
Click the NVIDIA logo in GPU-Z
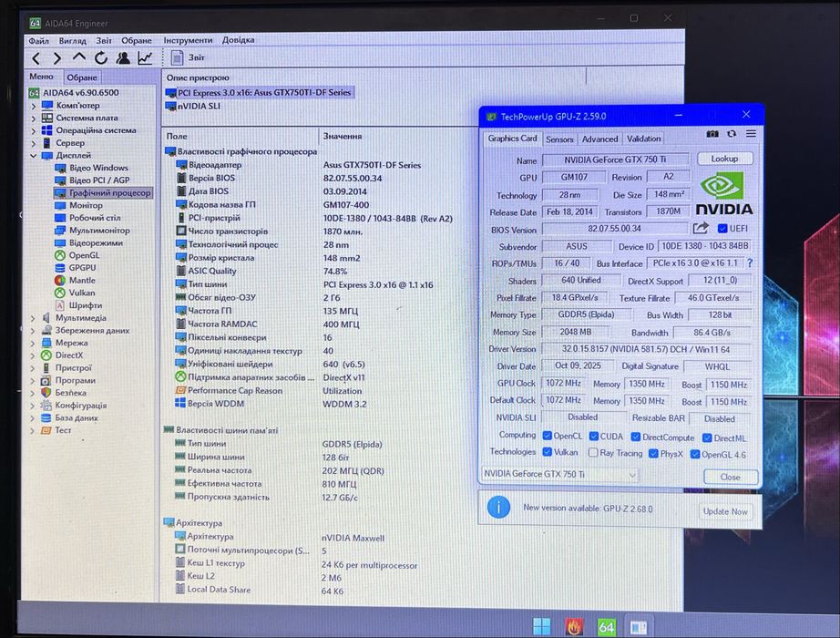pyautogui.click(x=724, y=193)
